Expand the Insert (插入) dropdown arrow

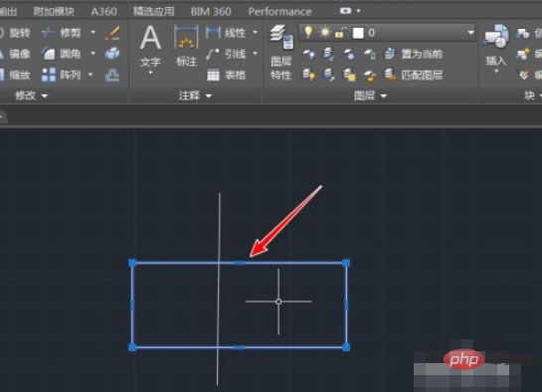496,72
